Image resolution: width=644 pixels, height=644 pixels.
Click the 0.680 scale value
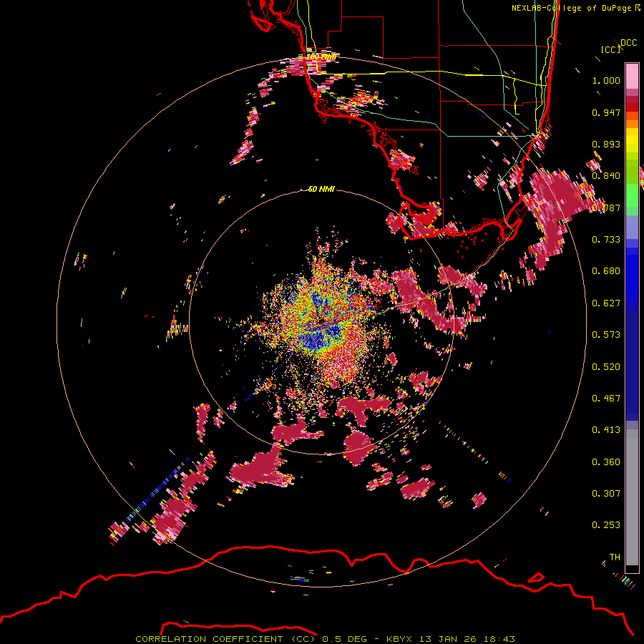click(x=606, y=271)
